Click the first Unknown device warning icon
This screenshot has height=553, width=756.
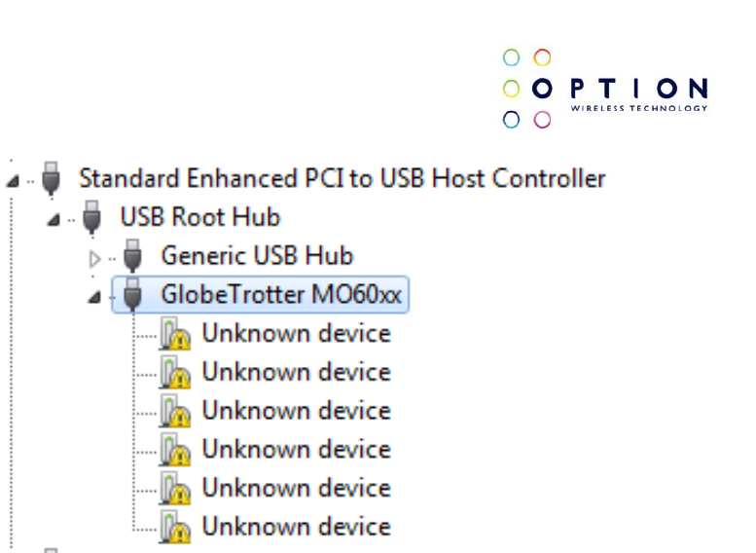click(174, 333)
